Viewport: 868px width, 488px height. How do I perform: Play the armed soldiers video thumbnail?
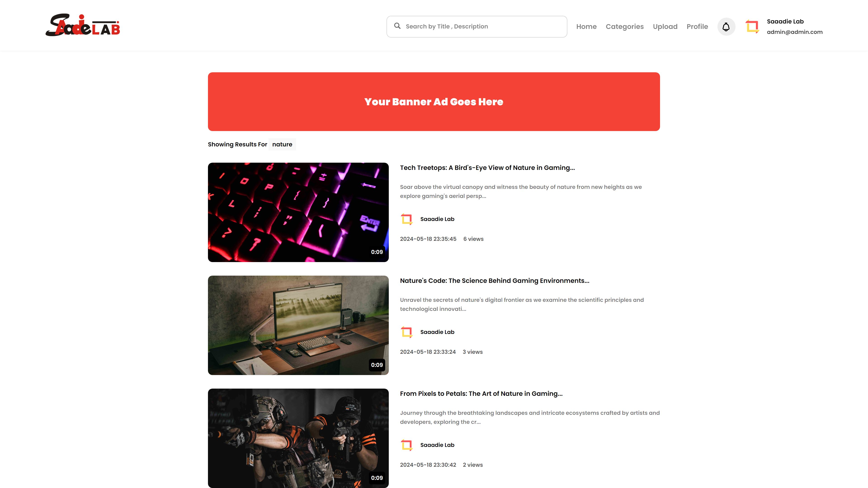(298, 438)
